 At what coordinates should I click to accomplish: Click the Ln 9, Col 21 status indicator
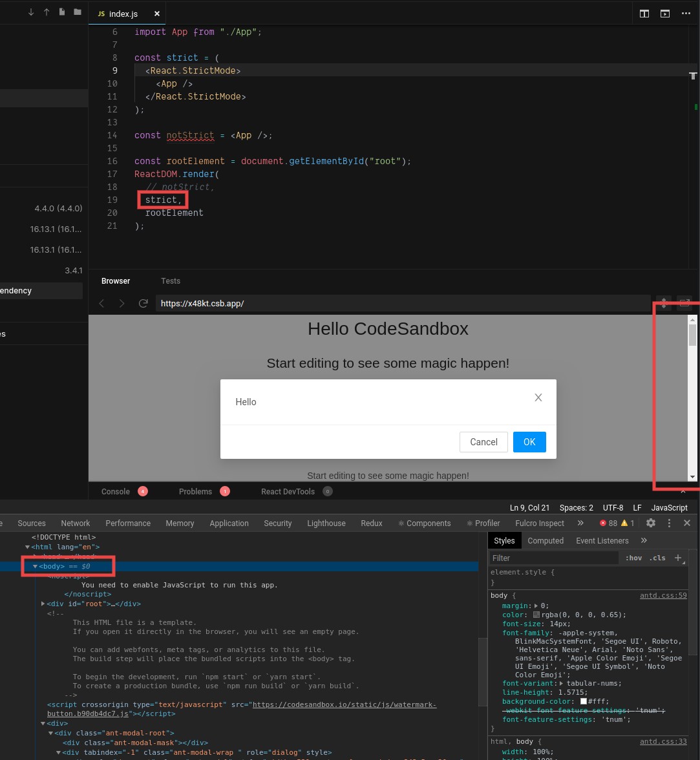point(529,508)
